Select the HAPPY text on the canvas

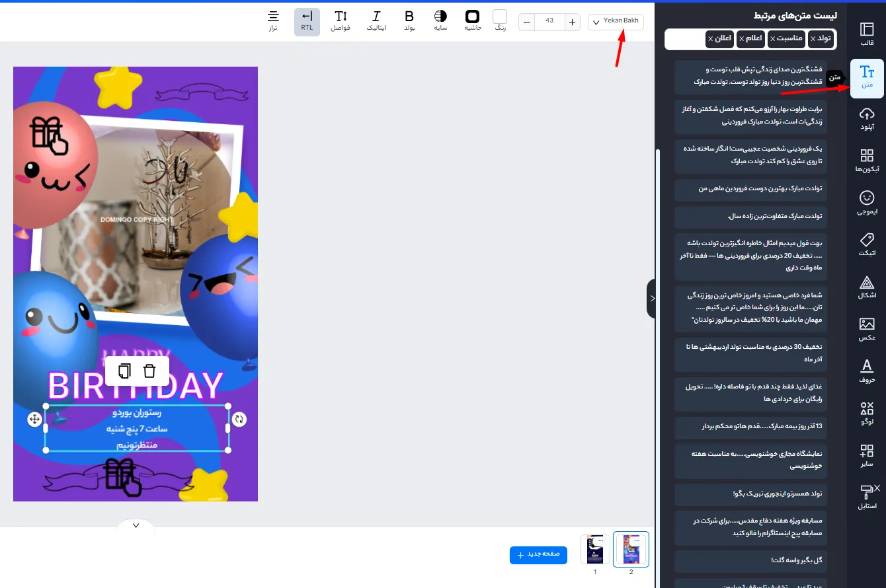[x=136, y=357]
